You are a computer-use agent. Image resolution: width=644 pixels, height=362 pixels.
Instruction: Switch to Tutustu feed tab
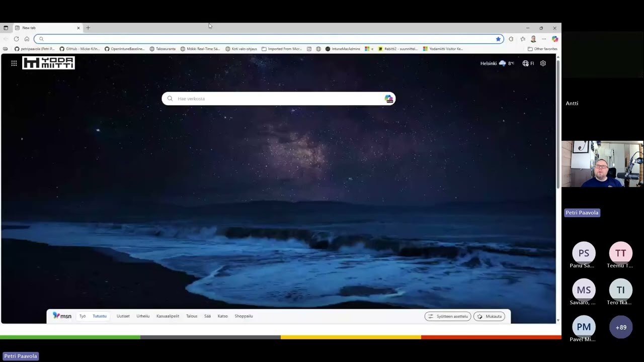[100, 316]
